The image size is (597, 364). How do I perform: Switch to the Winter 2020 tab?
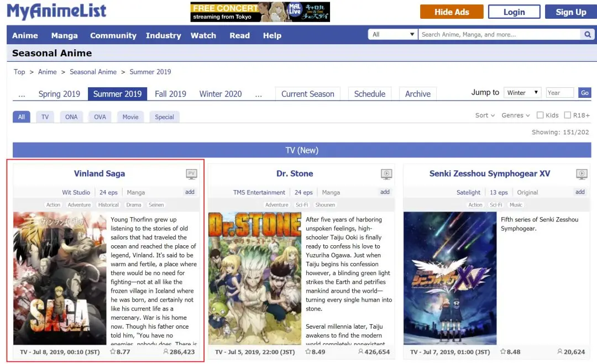point(221,94)
